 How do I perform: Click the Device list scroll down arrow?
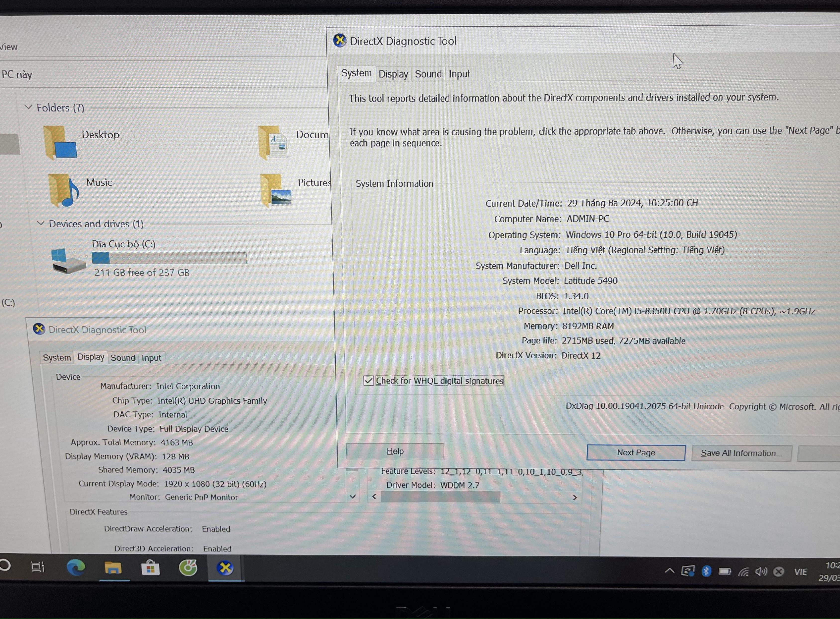click(352, 497)
